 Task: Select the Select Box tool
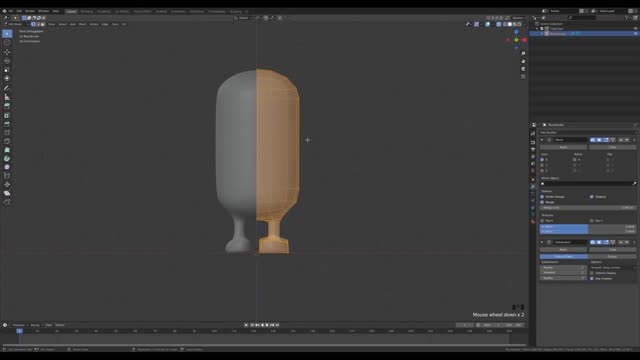tap(7, 33)
